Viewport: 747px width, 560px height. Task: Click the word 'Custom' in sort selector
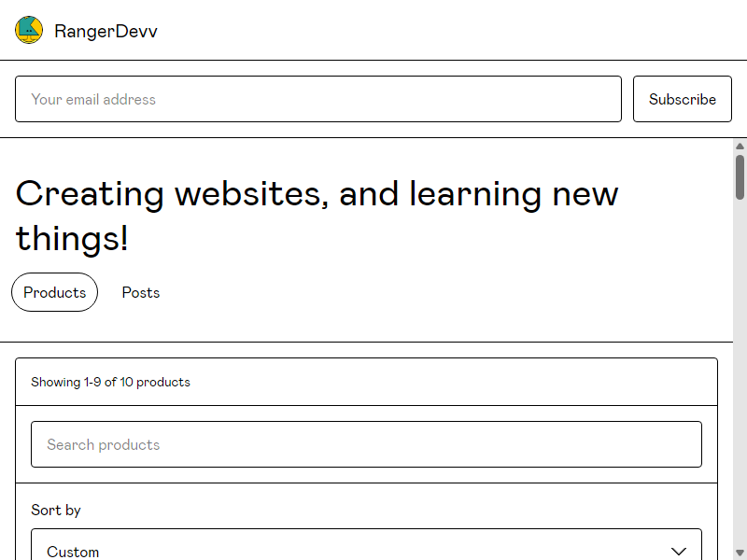pos(73,552)
